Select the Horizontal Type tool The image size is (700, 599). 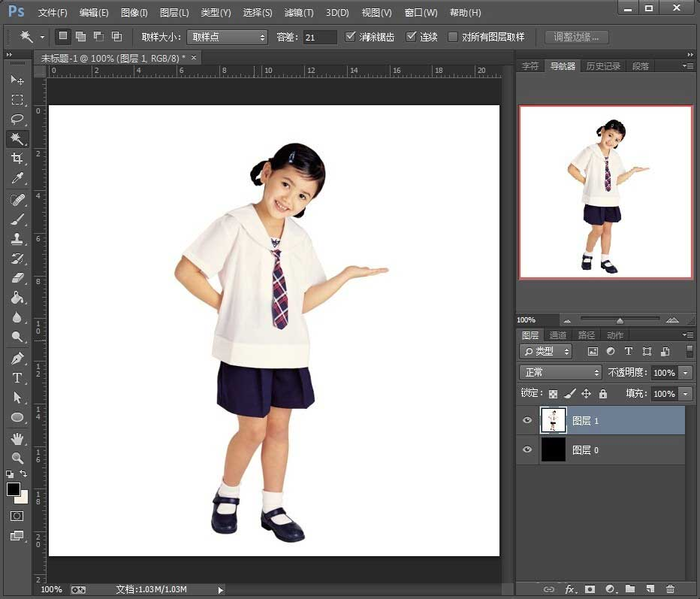click(x=17, y=378)
